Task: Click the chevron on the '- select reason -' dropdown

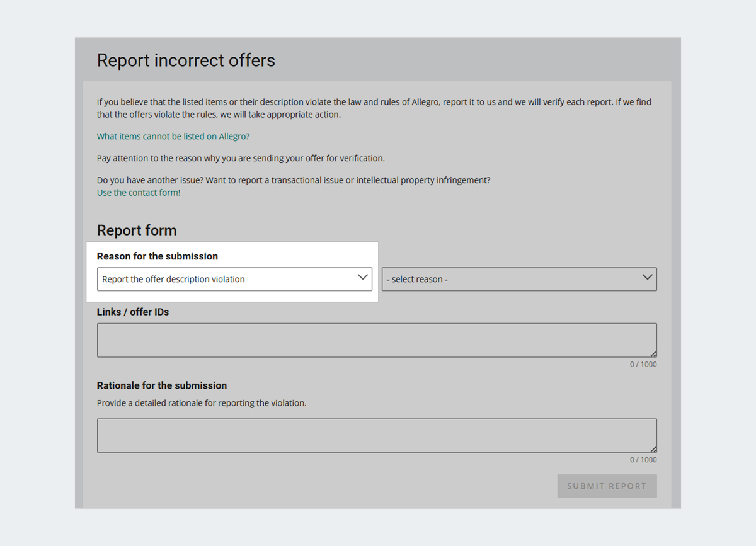Action: pos(646,277)
